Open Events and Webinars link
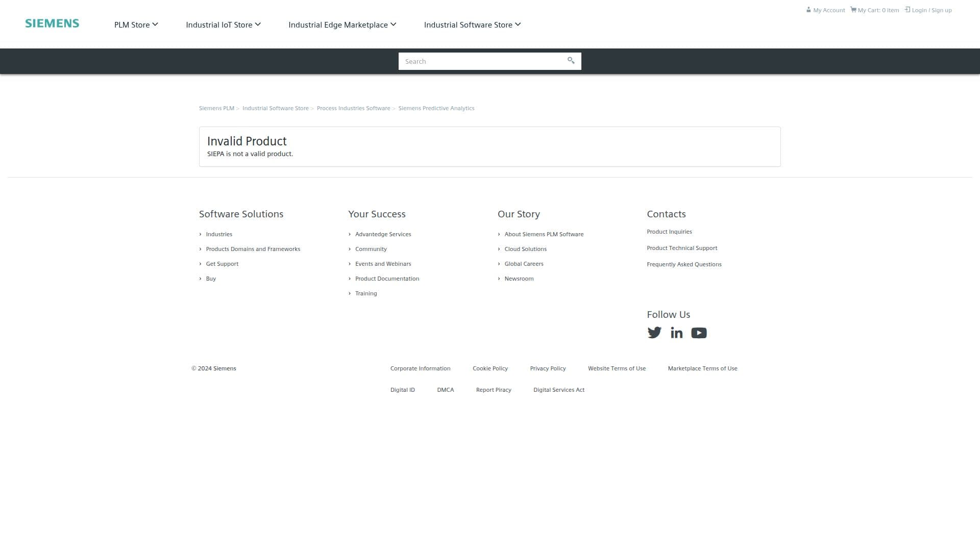 383,264
